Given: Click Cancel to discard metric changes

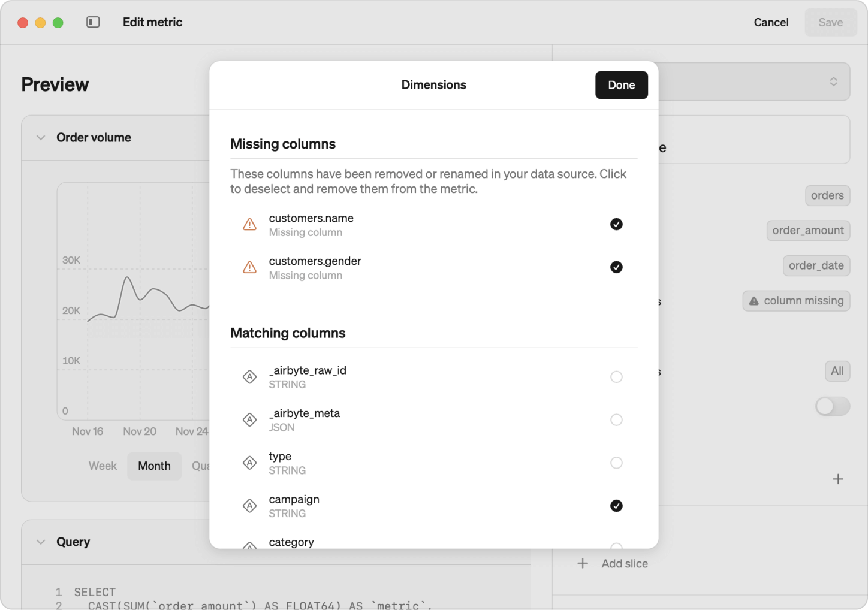Looking at the screenshot, I should (x=771, y=22).
